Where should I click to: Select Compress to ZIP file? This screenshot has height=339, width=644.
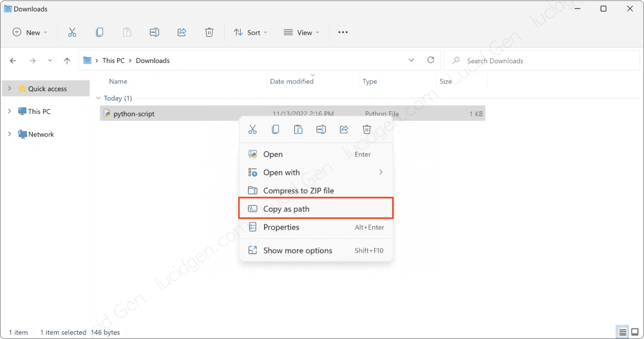(x=316, y=190)
